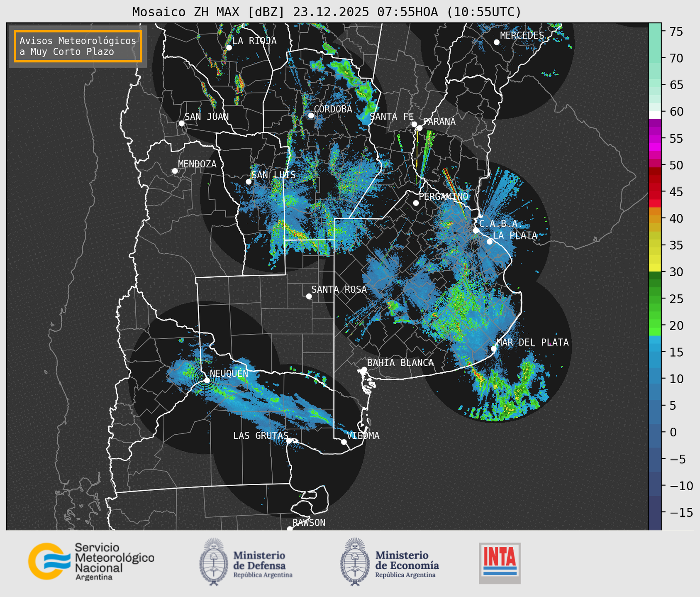Select the San Luis city marker dot

point(249,182)
